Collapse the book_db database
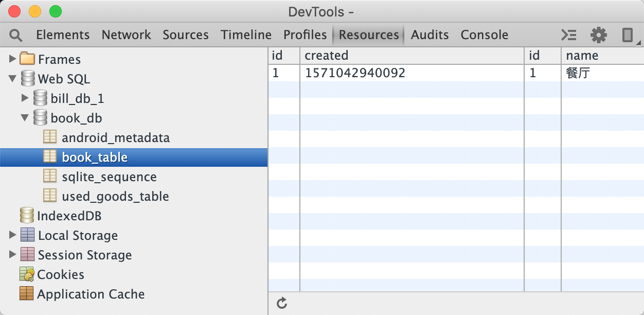644x315 pixels. click(x=25, y=118)
